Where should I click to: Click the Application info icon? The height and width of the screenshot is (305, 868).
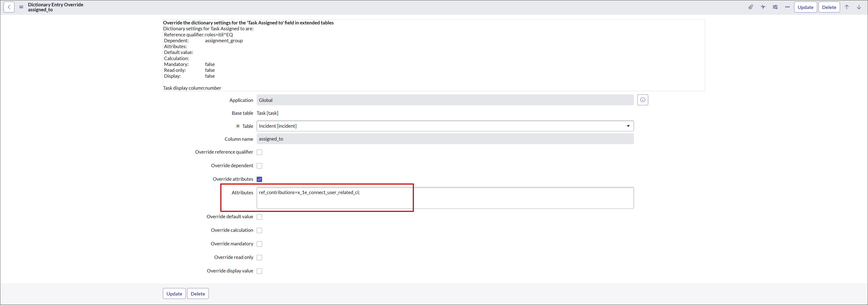pos(643,100)
